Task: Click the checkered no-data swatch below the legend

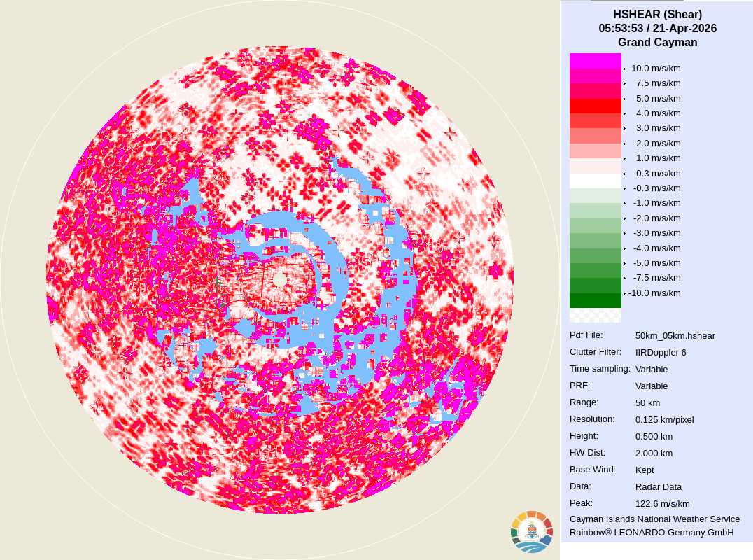Action: 595,316
